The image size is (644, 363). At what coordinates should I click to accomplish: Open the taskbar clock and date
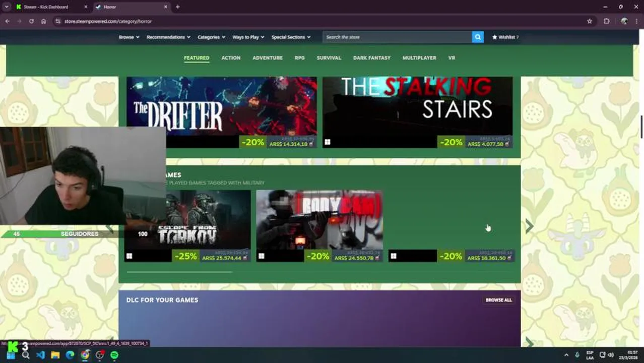point(627,355)
